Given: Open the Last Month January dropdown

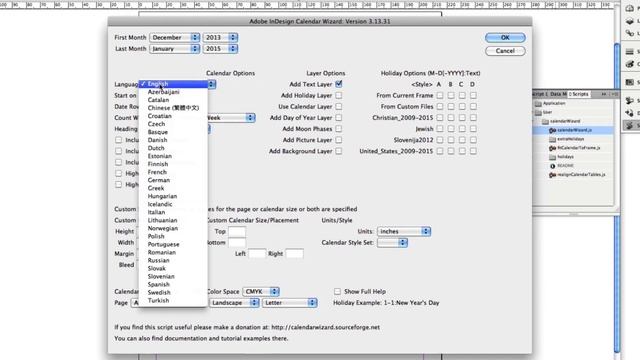Looking at the screenshot, I should point(174,49).
